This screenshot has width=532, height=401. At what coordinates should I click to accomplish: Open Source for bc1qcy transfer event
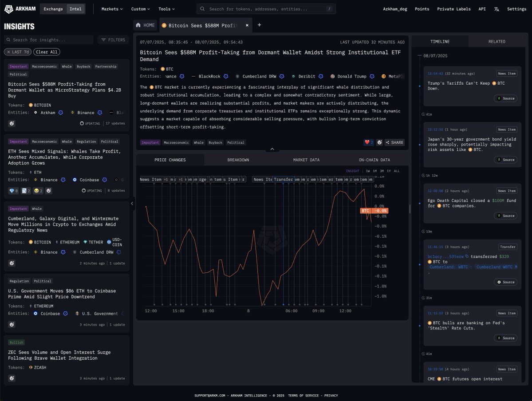pos(505,282)
